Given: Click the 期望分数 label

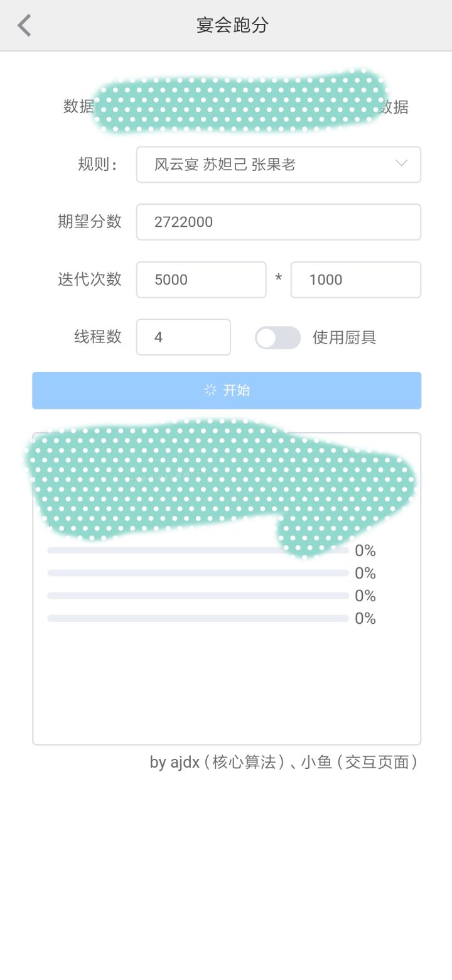Looking at the screenshot, I should [x=90, y=221].
